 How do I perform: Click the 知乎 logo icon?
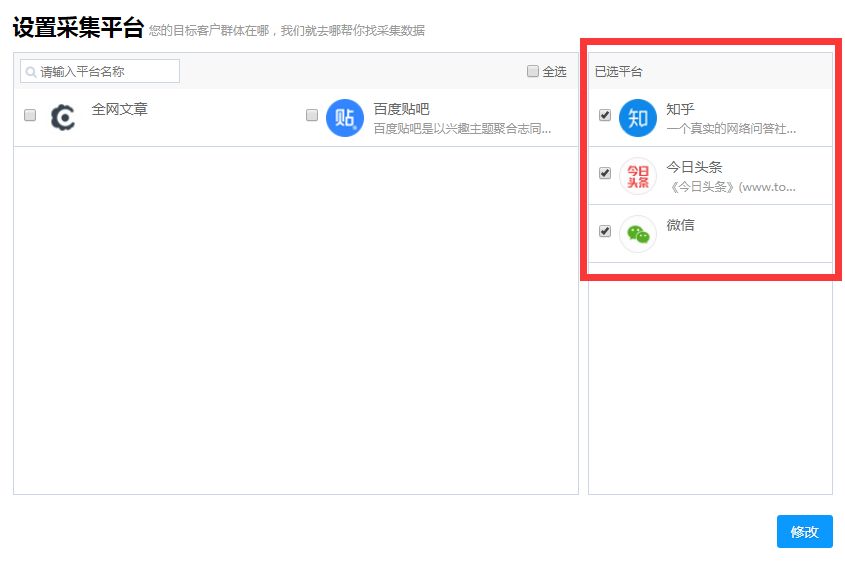[638, 117]
